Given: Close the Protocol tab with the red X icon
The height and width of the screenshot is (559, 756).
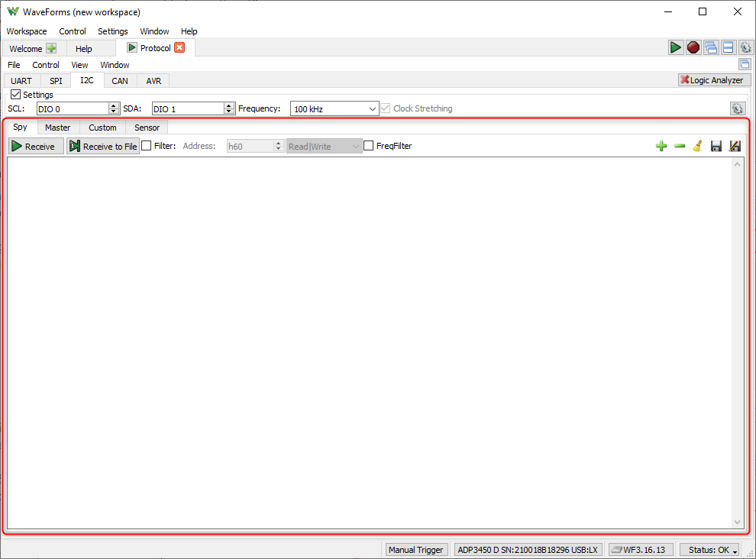Looking at the screenshot, I should click(x=179, y=48).
